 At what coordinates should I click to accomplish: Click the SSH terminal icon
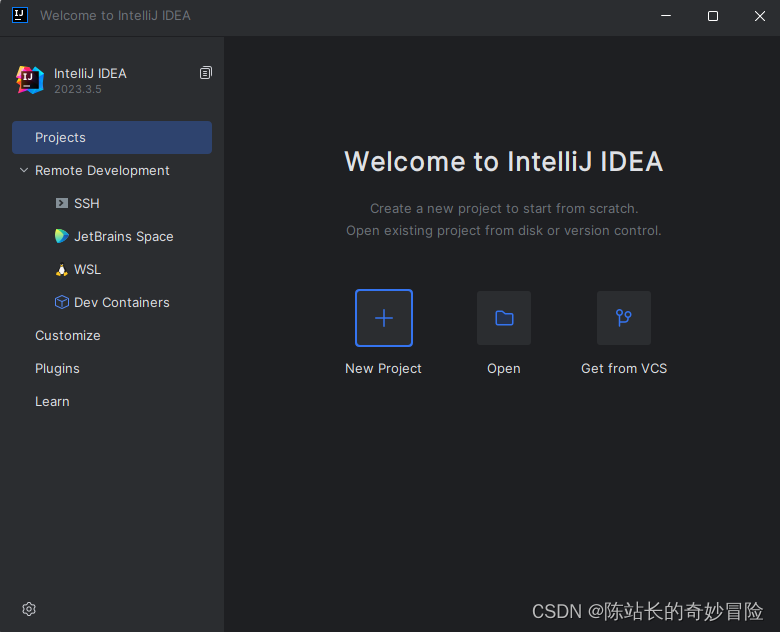(62, 203)
